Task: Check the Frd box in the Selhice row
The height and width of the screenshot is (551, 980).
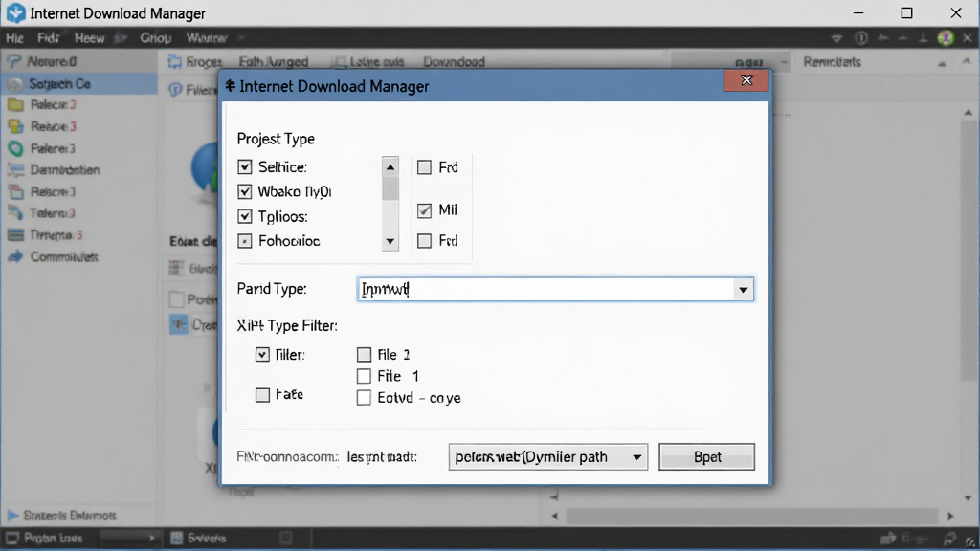Action: [x=424, y=166]
